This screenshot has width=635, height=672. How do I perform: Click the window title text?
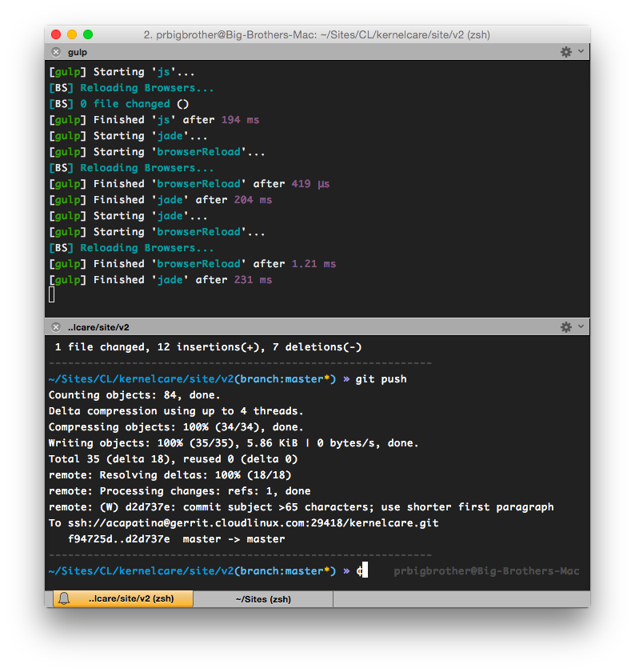click(x=317, y=34)
